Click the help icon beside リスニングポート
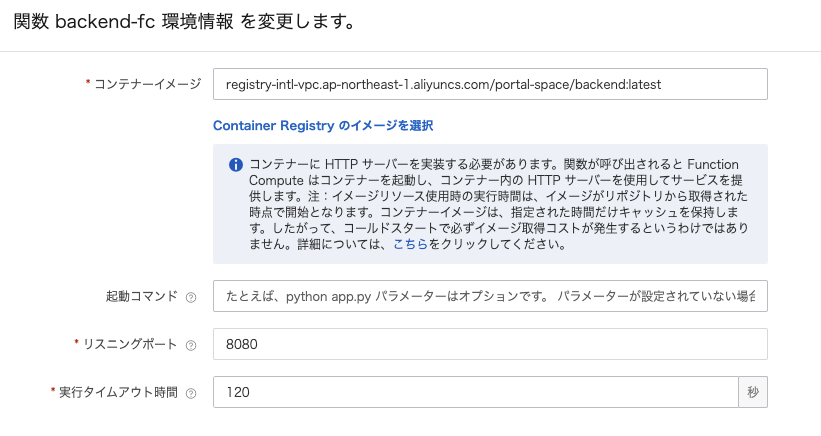 191,345
